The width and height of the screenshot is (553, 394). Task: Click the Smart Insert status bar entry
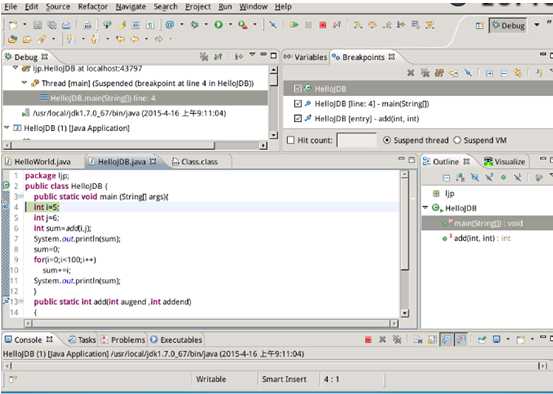tap(284, 380)
